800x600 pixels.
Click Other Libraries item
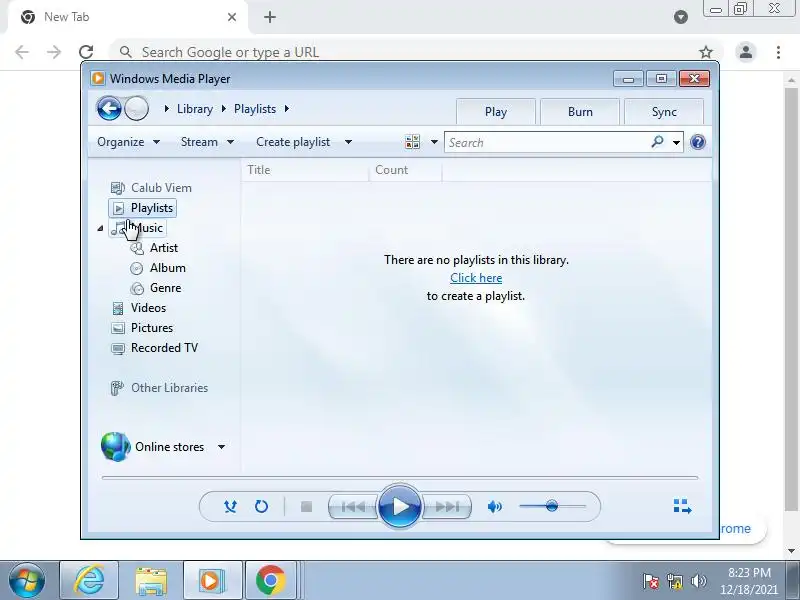[x=159, y=388]
